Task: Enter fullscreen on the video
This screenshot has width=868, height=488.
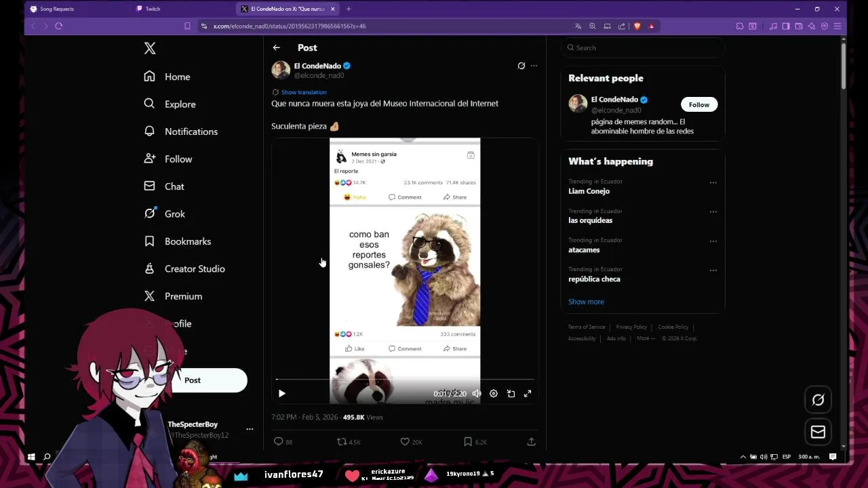Action: pyautogui.click(x=528, y=394)
